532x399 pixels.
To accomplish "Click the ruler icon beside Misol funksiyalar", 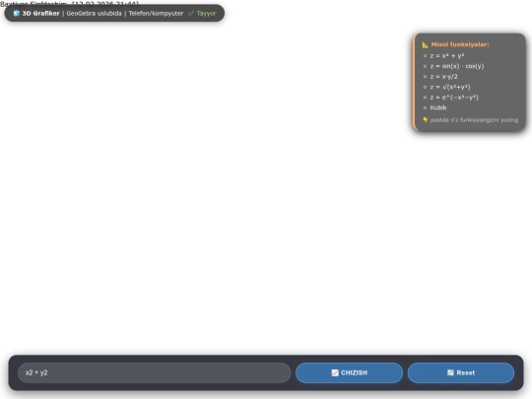I will click(426, 44).
